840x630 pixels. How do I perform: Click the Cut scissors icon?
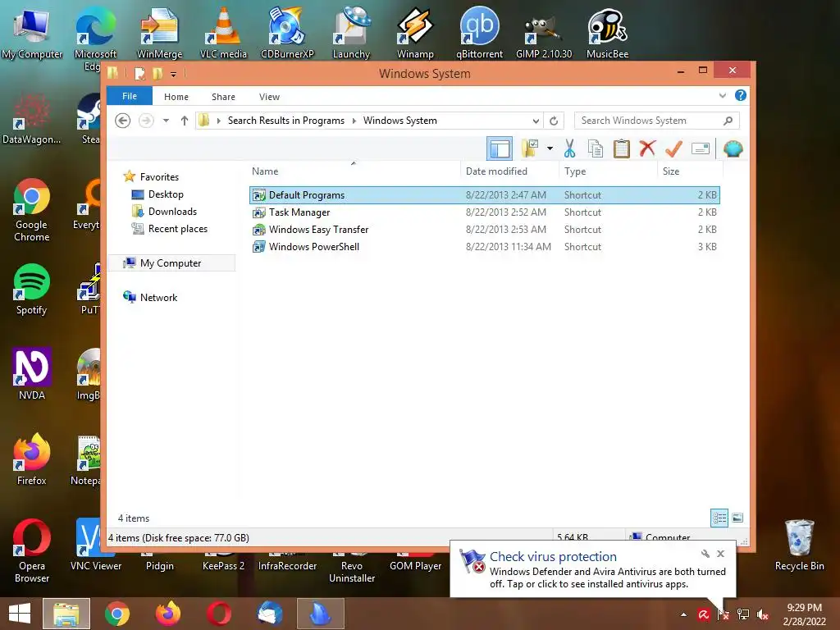[569, 148]
